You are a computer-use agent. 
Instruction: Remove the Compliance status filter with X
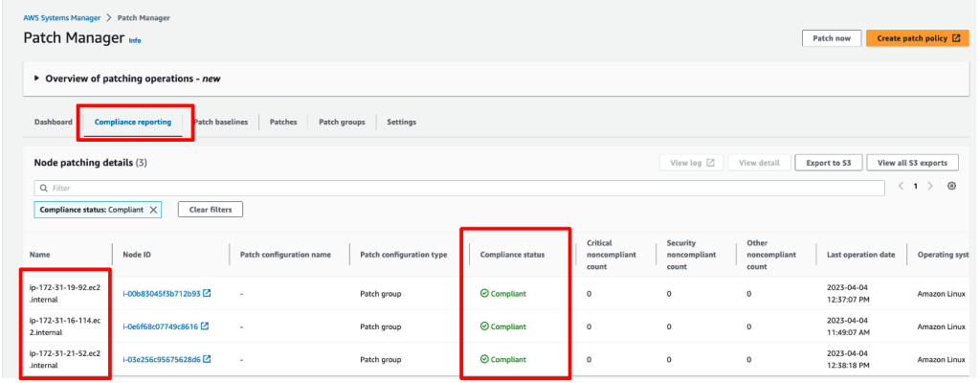click(153, 210)
